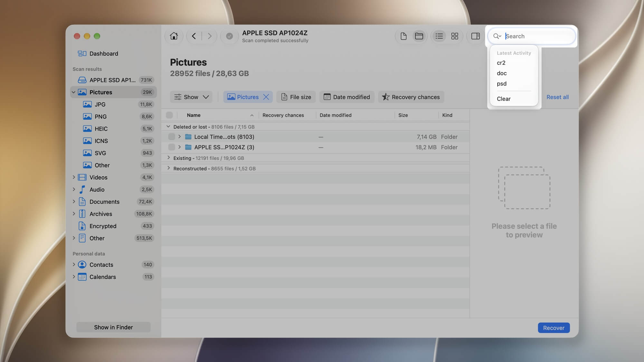Select grid view layout
This screenshot has width=644, height=362.
click(x=455, y=36)
